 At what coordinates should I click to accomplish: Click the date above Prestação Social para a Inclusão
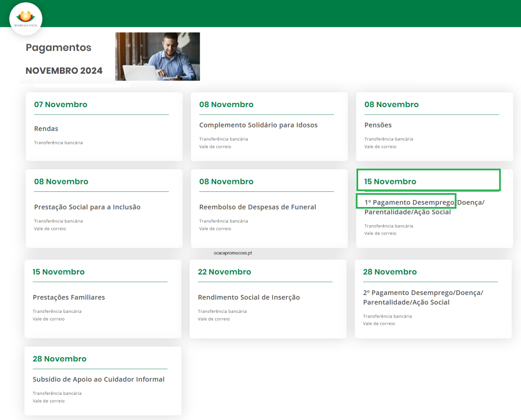[61, 182]
